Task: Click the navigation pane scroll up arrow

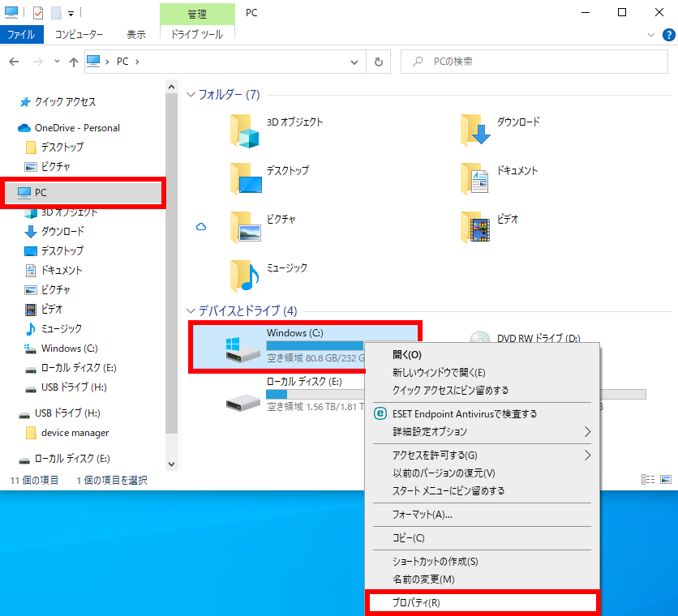Action: (x=172, y=87)
